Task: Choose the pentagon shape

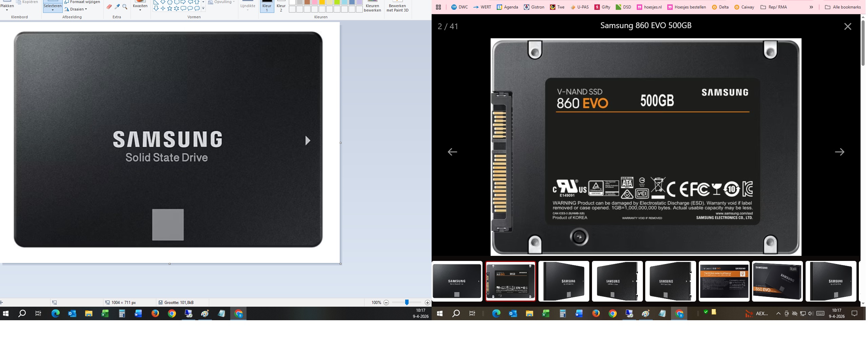Action: [x=170, y=2]
